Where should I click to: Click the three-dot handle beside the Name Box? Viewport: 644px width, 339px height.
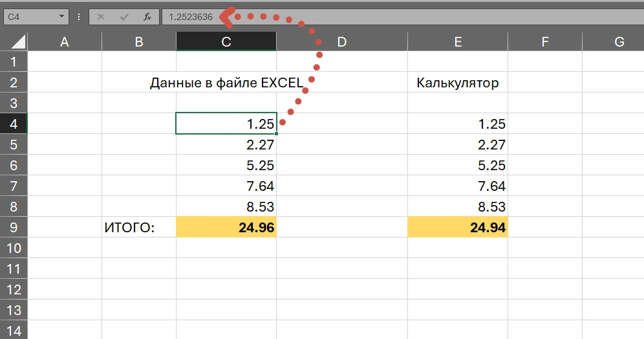point(79,17)
